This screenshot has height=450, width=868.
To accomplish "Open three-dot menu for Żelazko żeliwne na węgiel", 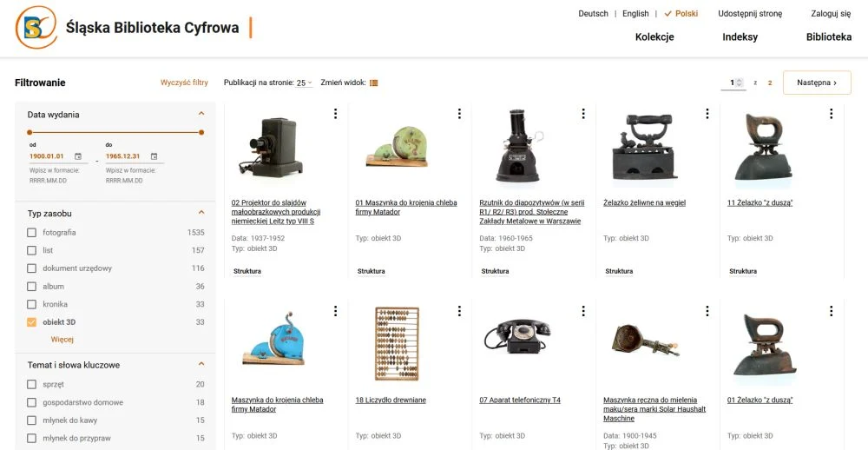I will (x=707, y=114).
